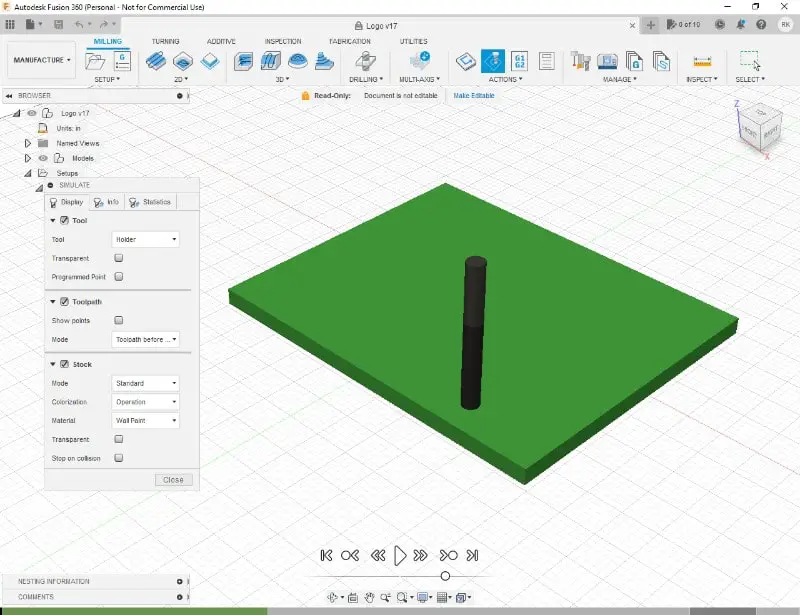Screen dimensions: 800x615
Task: Open the Notifications bell icon
Action: (740, 24)
